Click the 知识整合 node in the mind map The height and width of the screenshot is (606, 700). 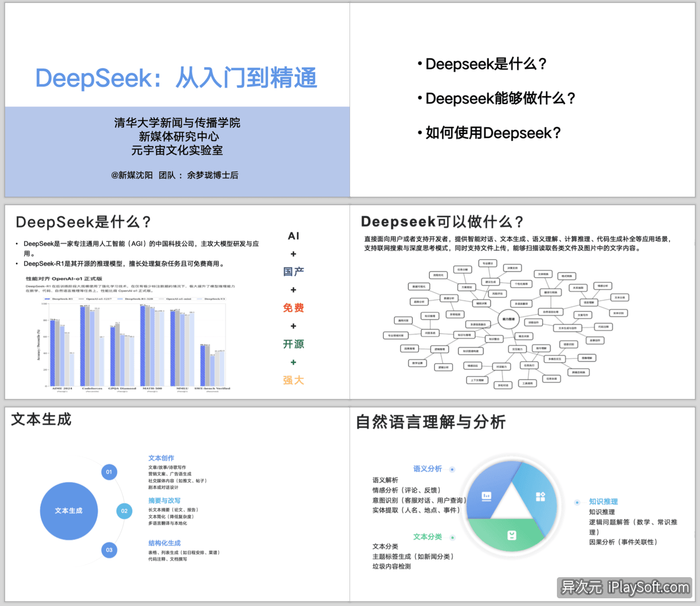click(494, 338)
